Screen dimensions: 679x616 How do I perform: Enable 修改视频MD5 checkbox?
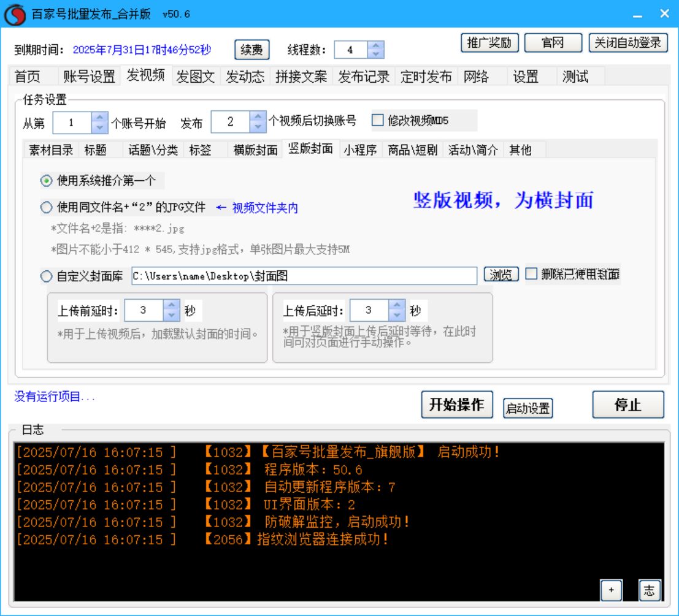pos(378,120)
